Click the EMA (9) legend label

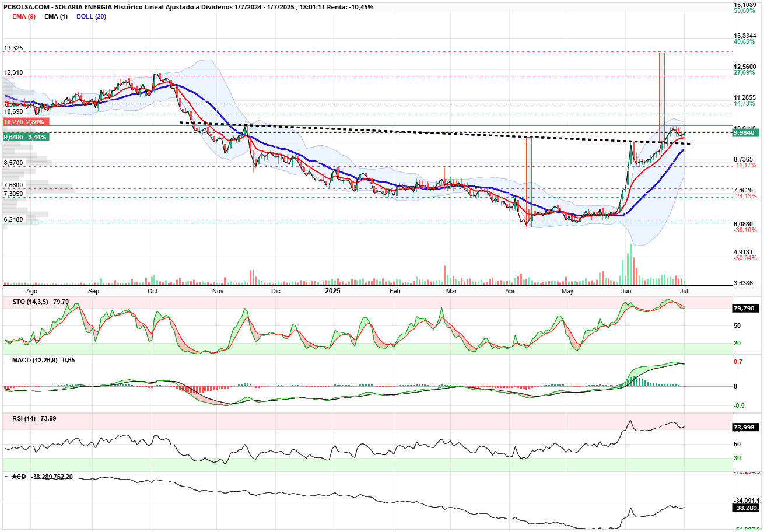point(24,16)
